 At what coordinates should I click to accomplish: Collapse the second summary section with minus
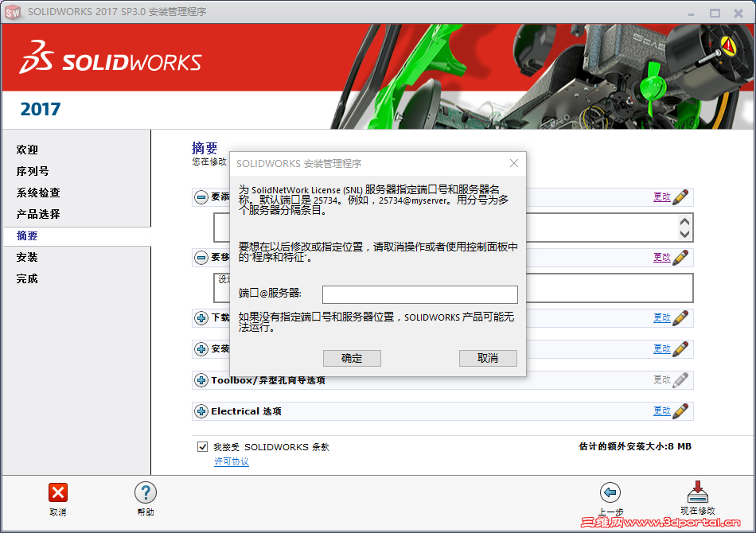(x=201, y=257)
